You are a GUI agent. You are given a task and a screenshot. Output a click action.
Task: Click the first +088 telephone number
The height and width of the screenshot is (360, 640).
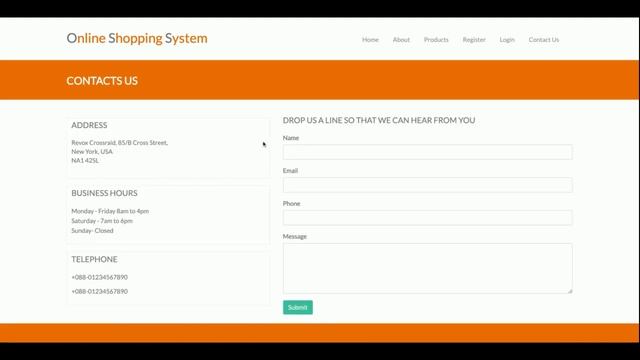[100, 277]
